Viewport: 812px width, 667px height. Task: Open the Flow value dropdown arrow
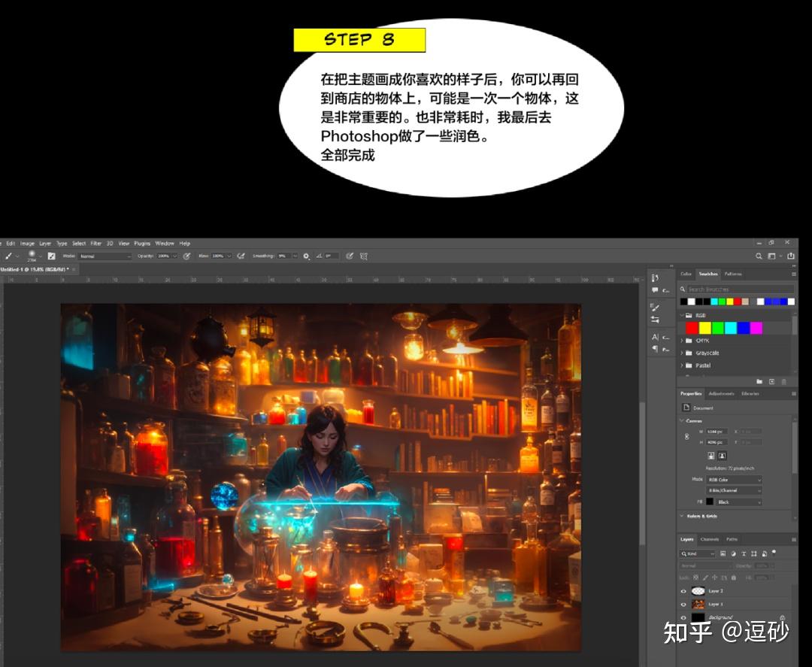[x=229, y=256]
